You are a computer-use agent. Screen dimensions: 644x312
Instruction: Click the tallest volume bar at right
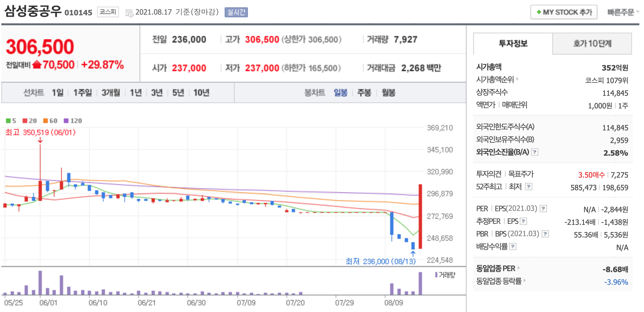(420, 283)
